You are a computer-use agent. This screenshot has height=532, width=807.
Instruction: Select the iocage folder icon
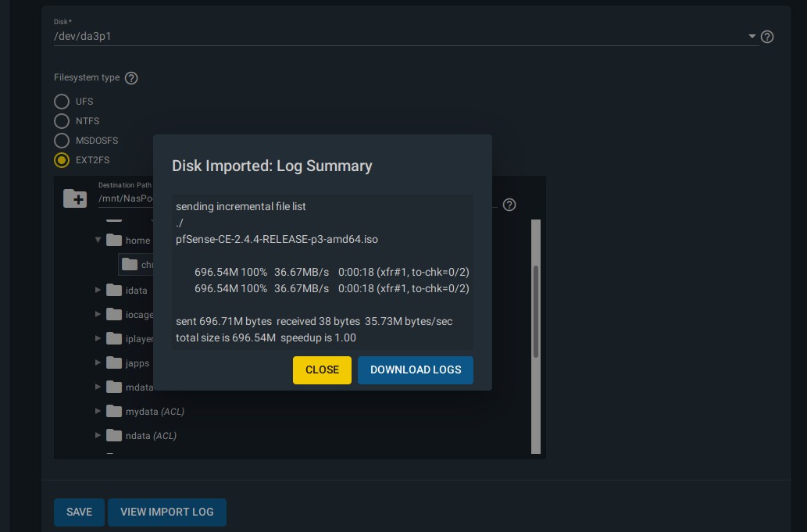(114, 314)
